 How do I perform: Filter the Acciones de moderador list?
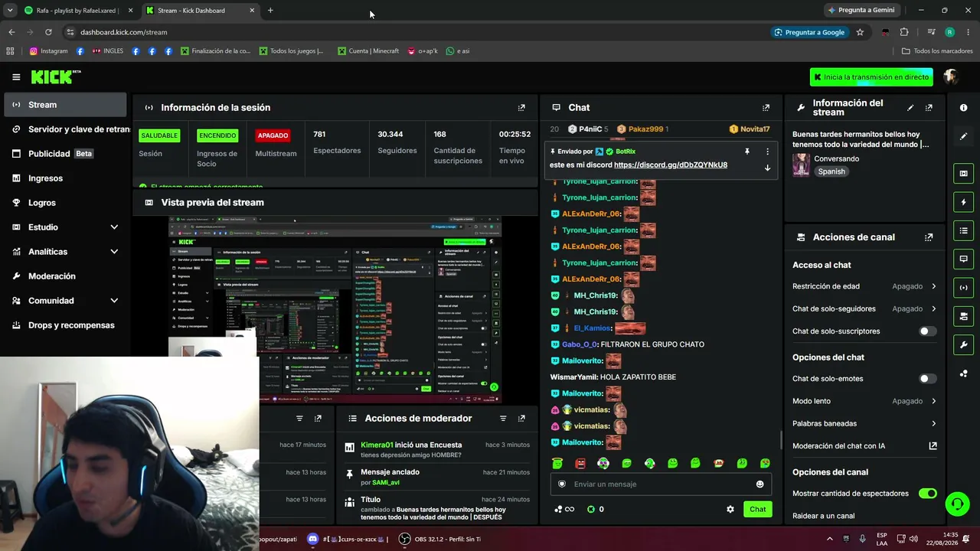click(x=503, y=419)
